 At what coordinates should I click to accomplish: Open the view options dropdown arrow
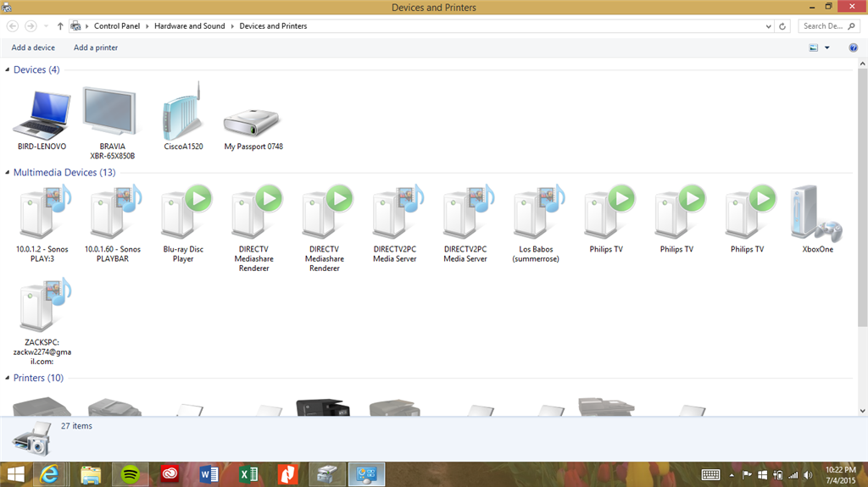coord(827,47)
